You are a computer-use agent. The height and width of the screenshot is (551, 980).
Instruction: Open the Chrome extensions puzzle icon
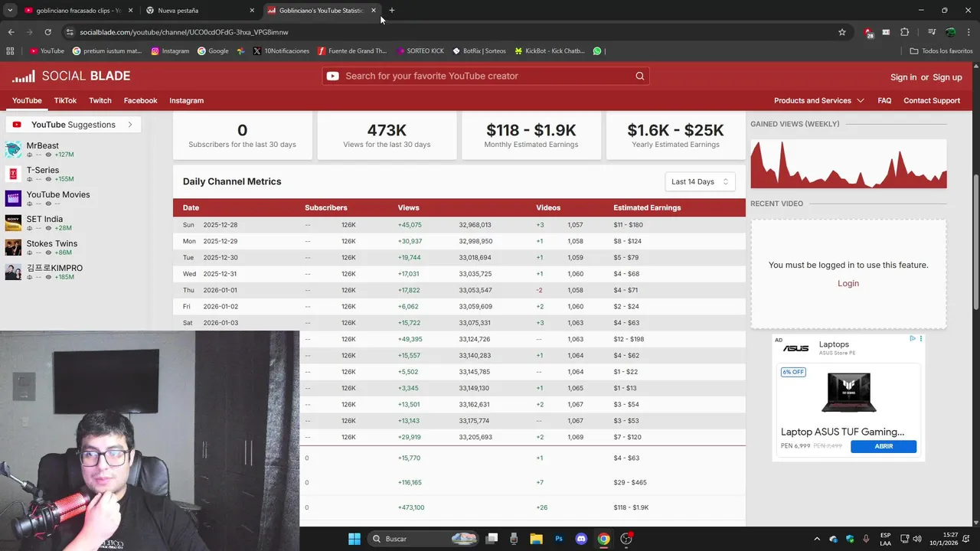click(904, 32)
